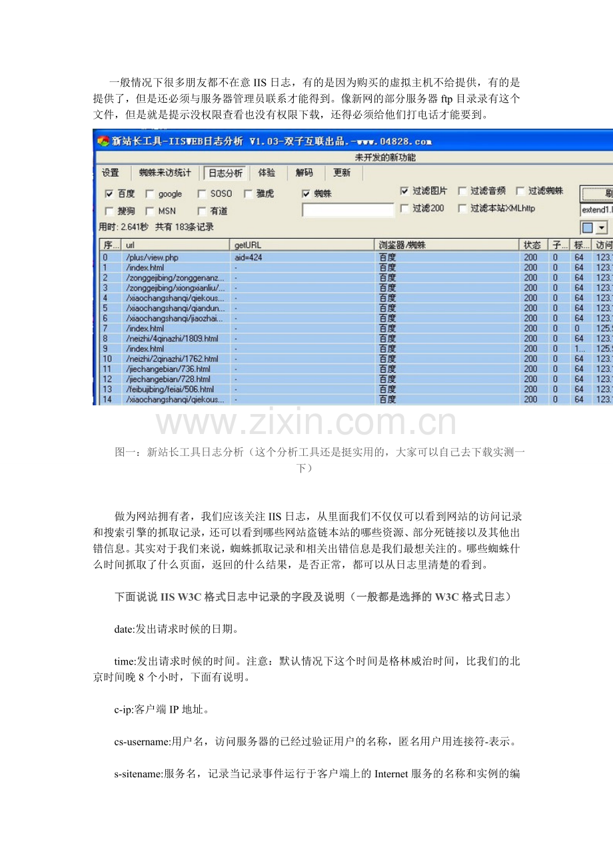
Task: Select the /neizhi/4qinazhi/1809.html row
Action: tap(172, 339)
